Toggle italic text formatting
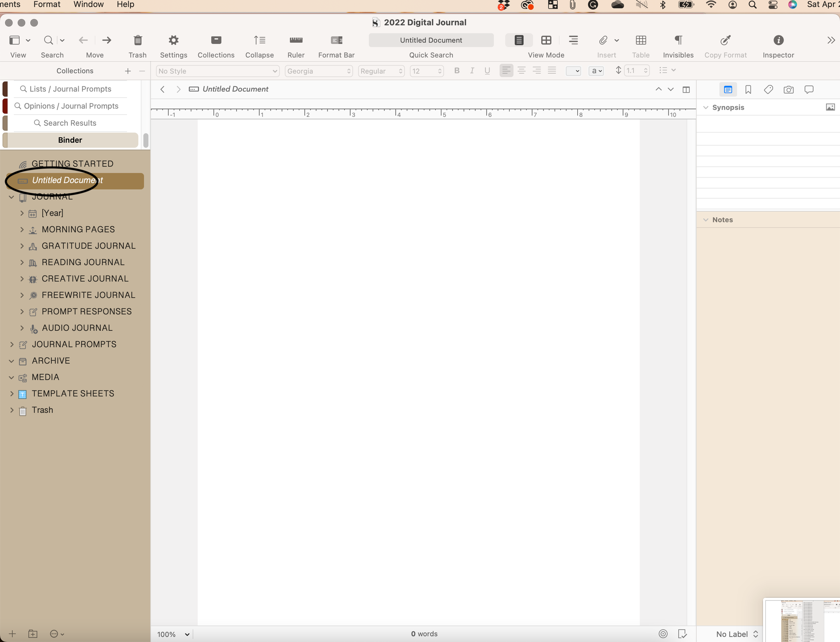 (x=472, y=70)
